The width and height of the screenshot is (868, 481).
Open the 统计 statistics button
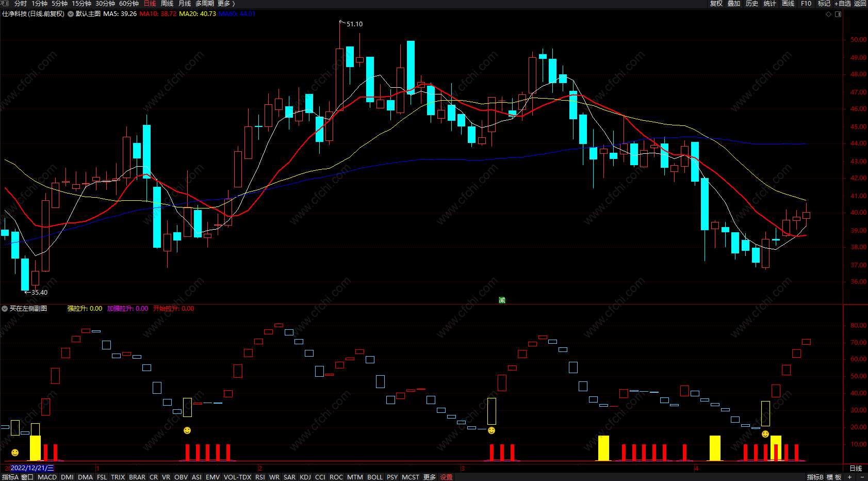[770, 4]
